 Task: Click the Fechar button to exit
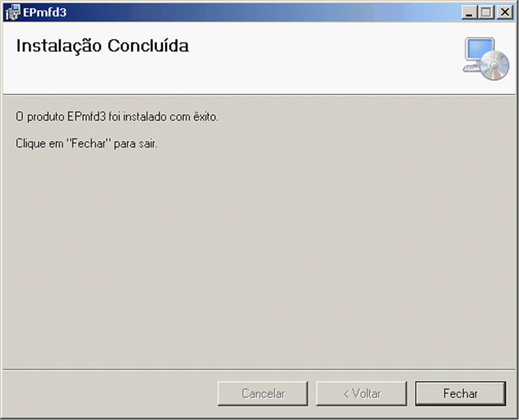click(x=460, y=394)
